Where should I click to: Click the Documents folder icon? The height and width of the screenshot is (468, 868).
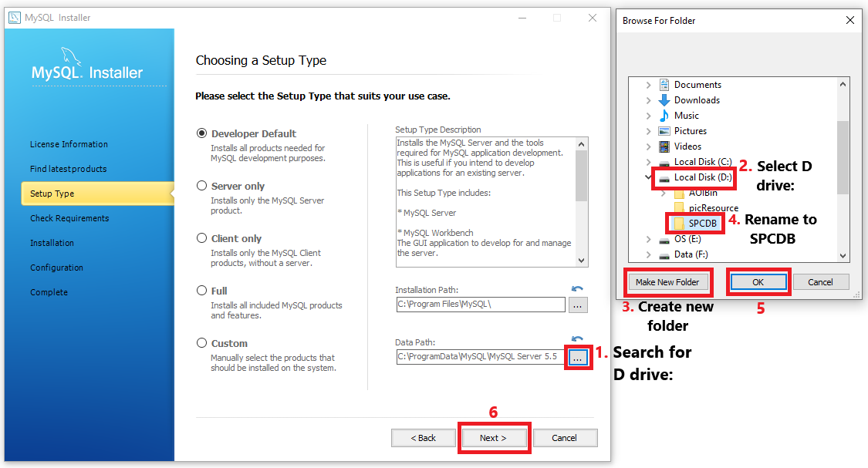[x=664, y=85]
